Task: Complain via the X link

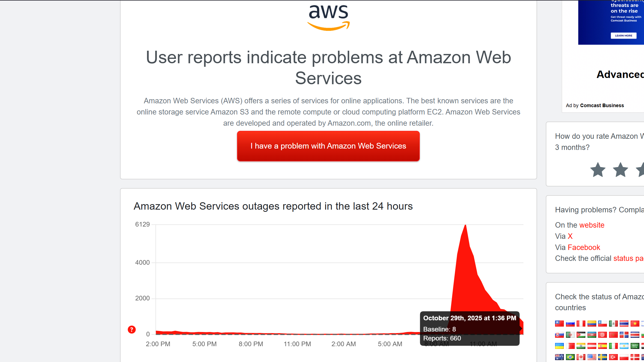Action: click(570, 236)
